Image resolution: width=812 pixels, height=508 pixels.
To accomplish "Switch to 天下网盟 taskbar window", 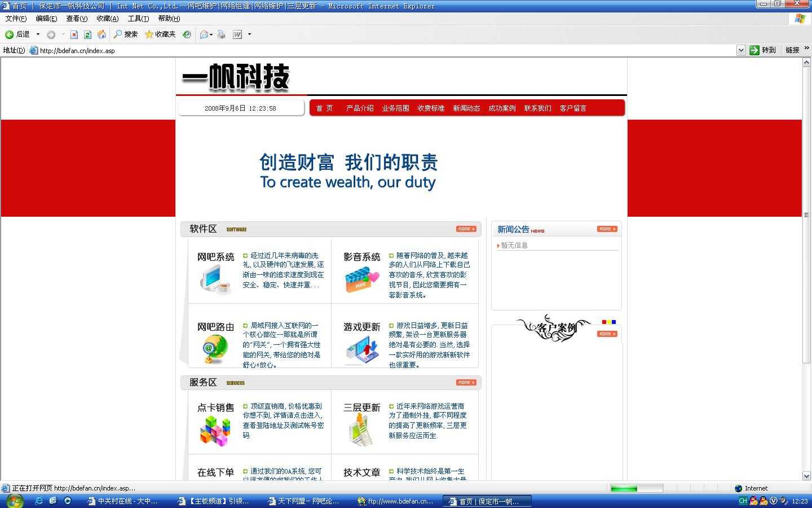I will tap(305, 501).
